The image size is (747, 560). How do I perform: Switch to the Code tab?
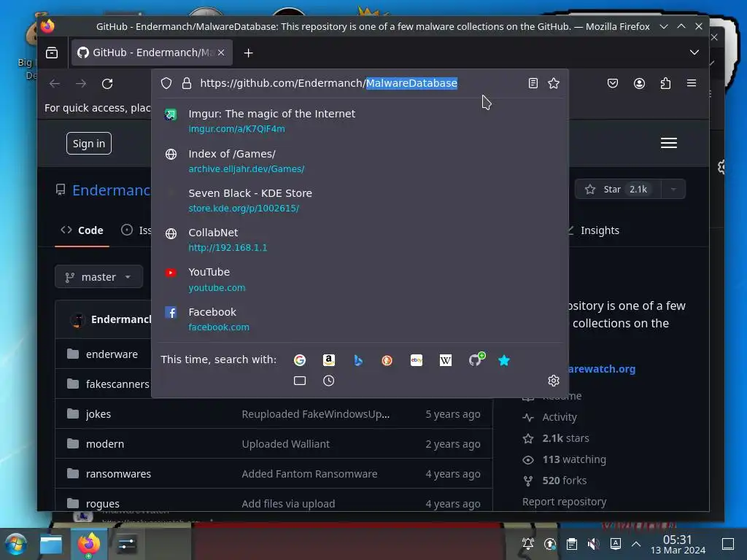point(82,230)
